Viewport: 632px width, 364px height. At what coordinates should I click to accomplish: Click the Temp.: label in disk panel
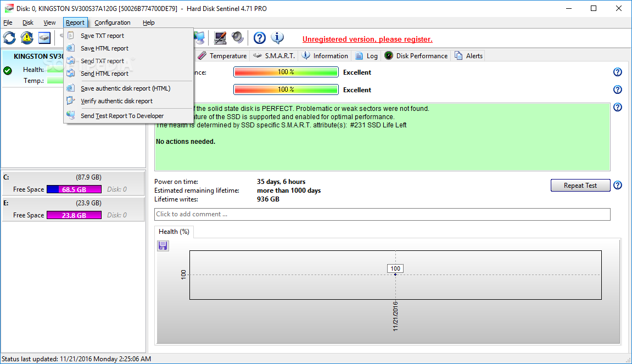(33, 81)
